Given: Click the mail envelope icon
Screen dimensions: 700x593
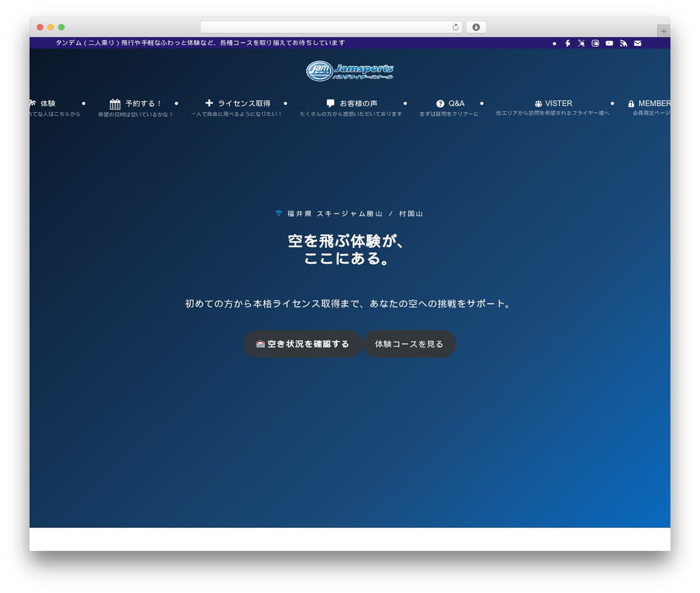Looking at the screenshot, I should [638, 43].
